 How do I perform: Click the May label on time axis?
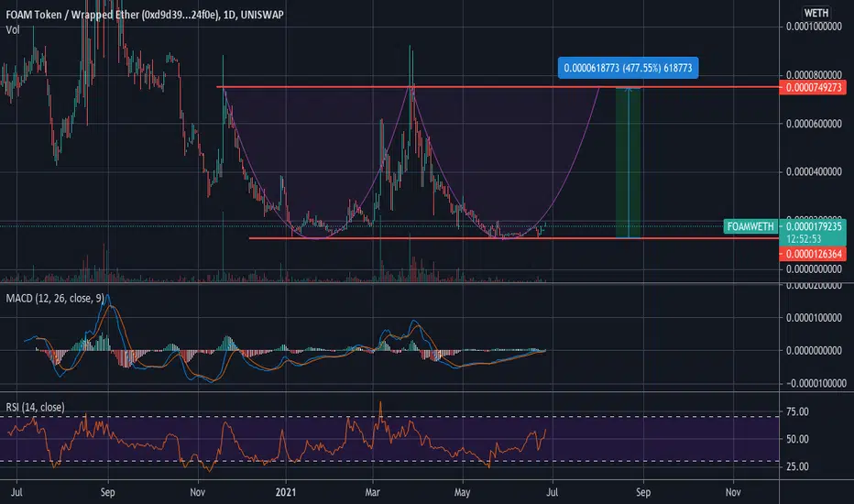tap(462, 492)
